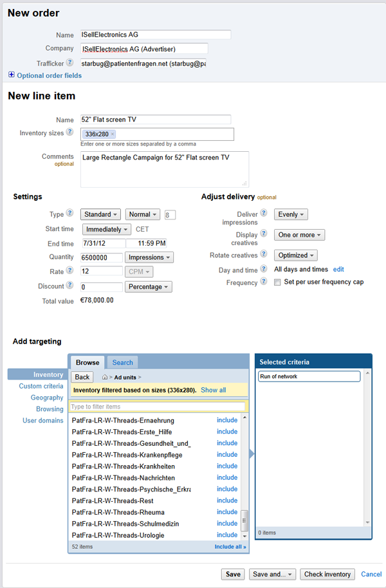This screenshot has width=386, height=588.
Task: Click the Trafficker input field
Action: tap(143, 64)
